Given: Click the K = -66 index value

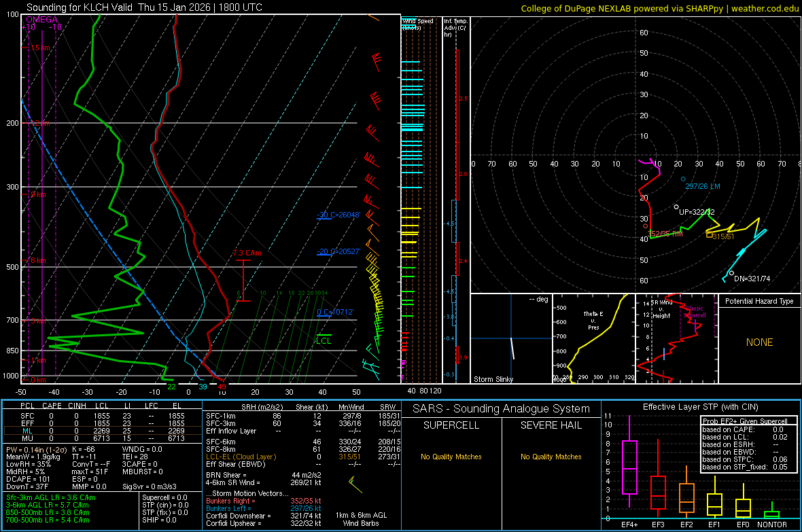Looking at the screenshot, I should point(84,449).
